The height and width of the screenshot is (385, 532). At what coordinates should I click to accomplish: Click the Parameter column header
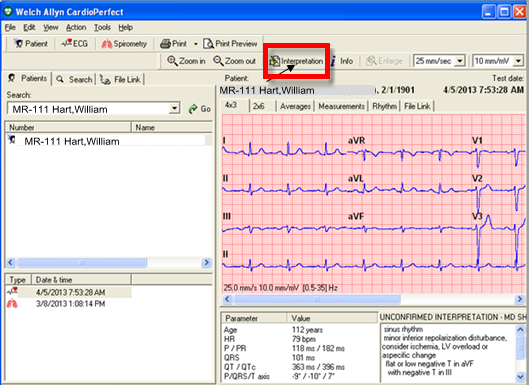[254, 318]
